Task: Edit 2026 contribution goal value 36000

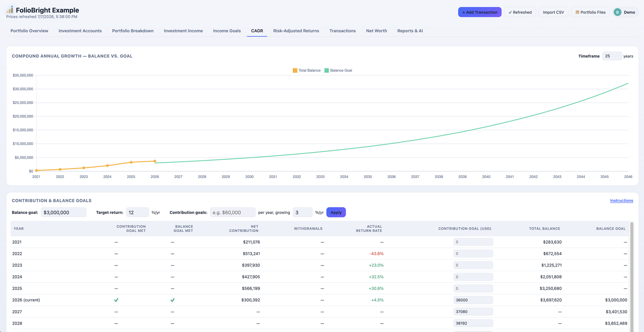Action: coord(473,300)
